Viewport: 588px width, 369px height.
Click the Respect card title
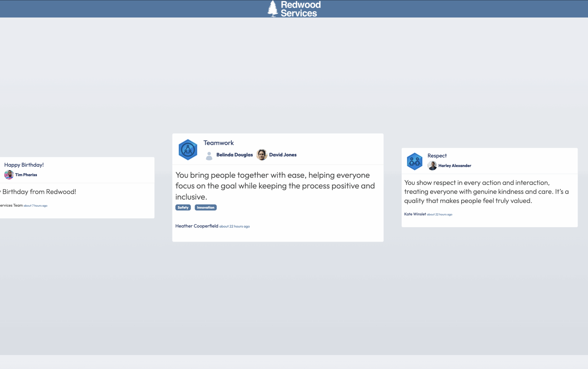(437, 155)
